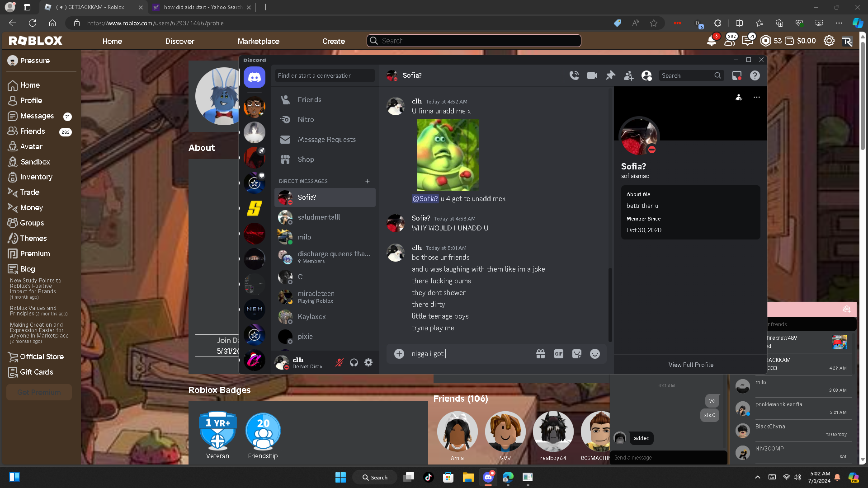Open the NEM server icon
Screen dimensions: 868x488
[255, 310]
